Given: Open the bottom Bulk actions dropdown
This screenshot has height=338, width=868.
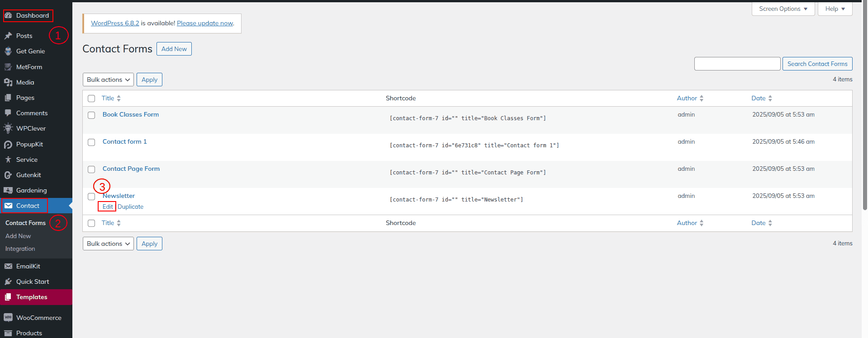Looking at the screenshot, I should click(x=108, y=244).
